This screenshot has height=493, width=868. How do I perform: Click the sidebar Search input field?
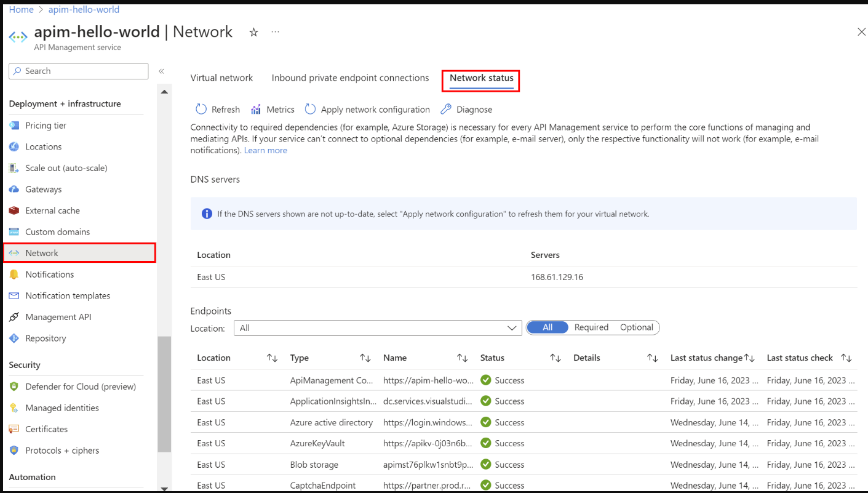point(79,71)
